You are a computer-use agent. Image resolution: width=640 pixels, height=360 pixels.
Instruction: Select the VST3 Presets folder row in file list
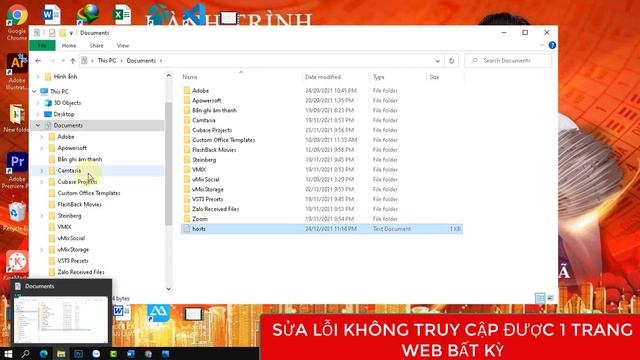322,199
